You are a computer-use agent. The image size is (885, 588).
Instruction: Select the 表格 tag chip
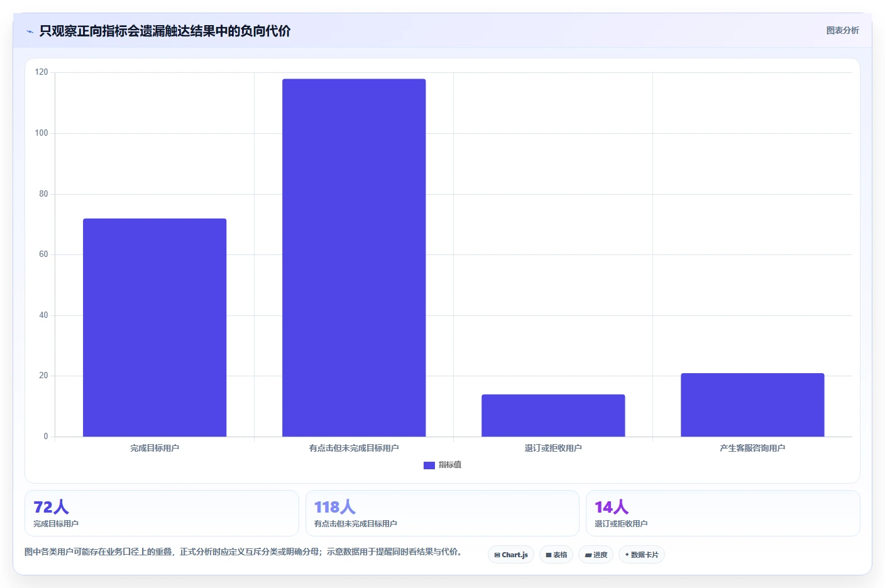click(556, 555)
